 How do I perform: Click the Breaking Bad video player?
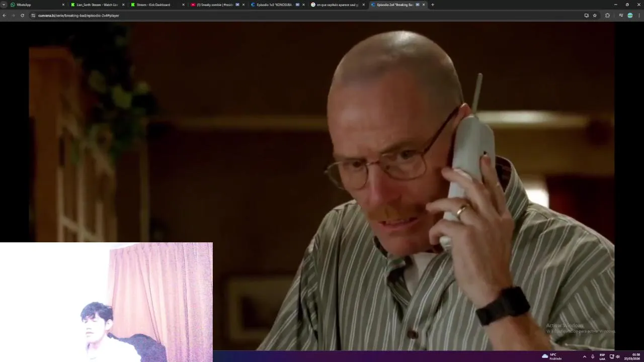coord(322,186)
